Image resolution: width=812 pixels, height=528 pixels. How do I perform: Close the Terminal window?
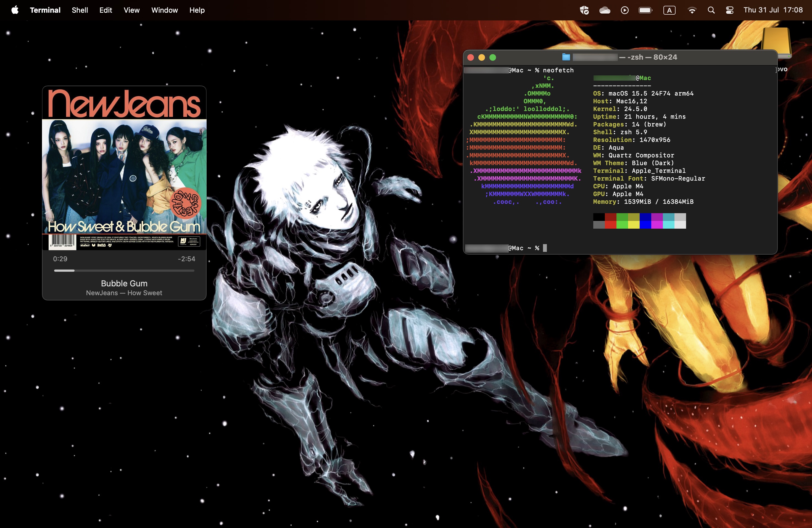click(470, 57)
